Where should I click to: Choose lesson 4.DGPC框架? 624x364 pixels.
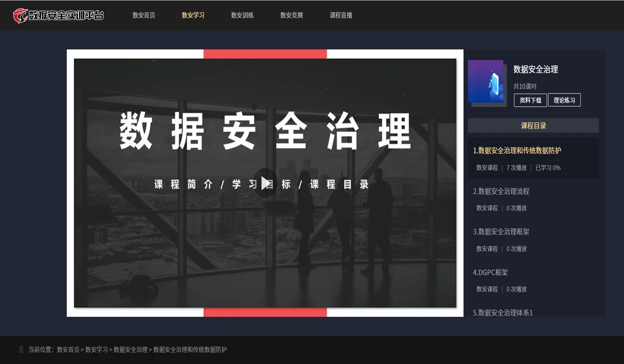(490, 272)
